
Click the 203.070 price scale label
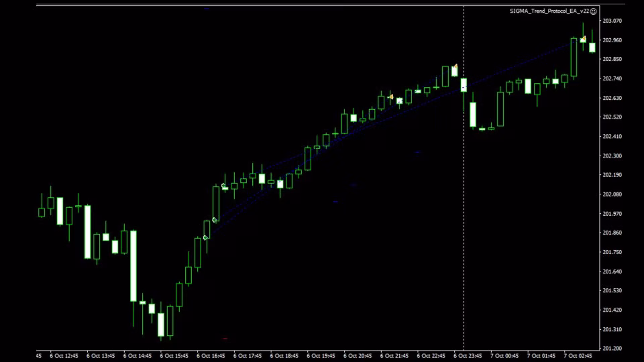point(612,21)
